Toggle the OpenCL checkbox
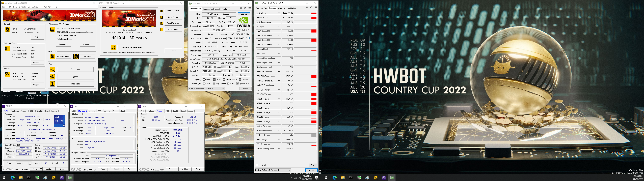The width and height of the screenshot is (644, 181). [x=204, y=79]
